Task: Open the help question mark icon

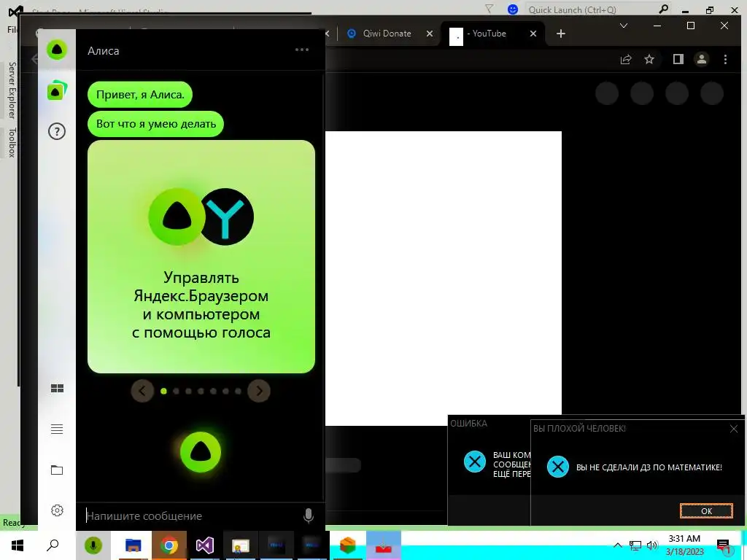Action: pos(57,131)
